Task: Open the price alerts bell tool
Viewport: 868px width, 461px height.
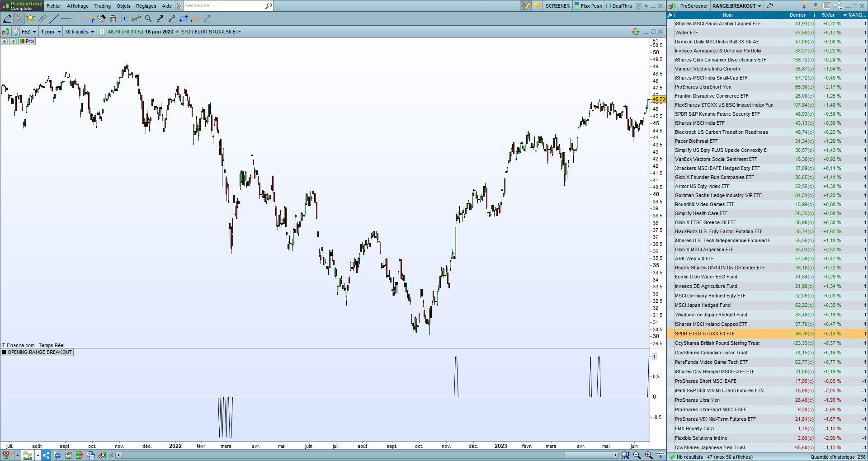Action: click(30, 19)
